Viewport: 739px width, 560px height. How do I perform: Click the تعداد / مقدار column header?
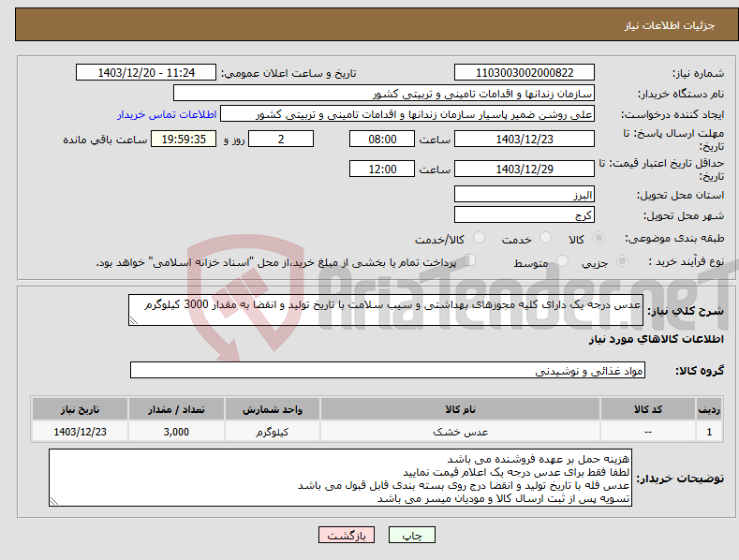tap(176, 409)
